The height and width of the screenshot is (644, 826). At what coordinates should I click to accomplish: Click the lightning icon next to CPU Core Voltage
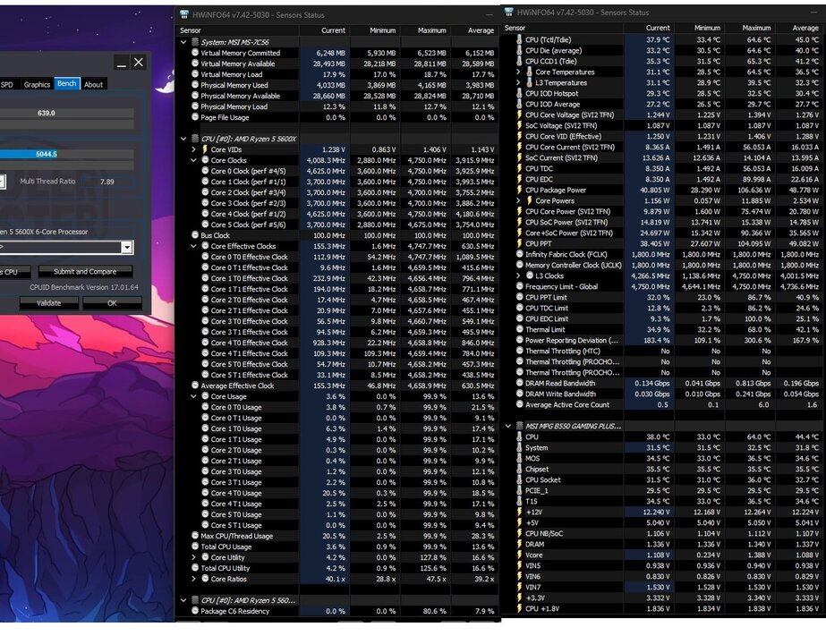(x=519, y=115)
